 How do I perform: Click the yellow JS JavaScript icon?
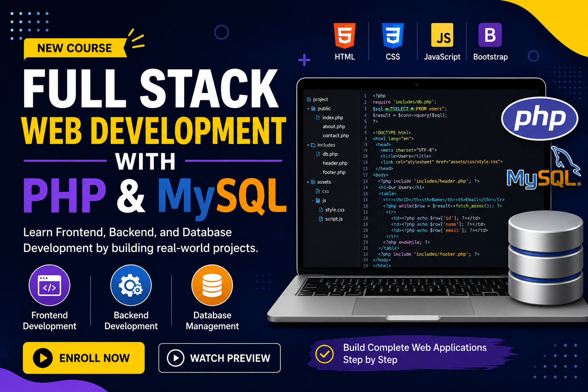[x=442, y=35]
